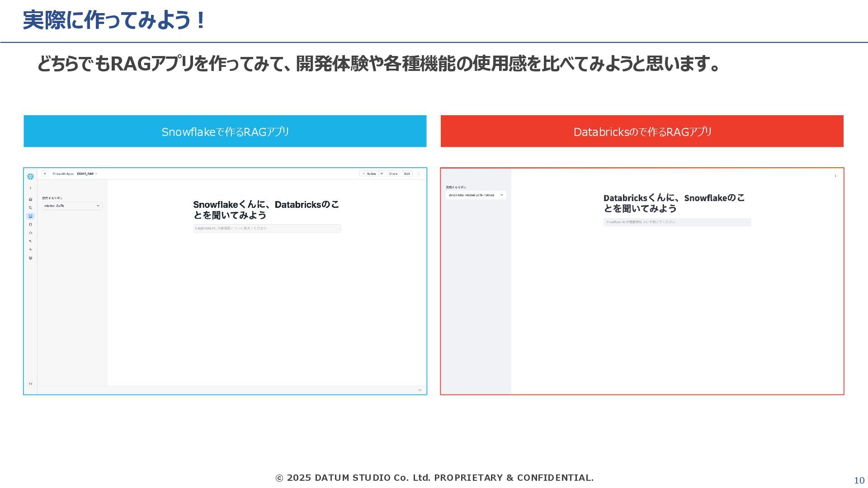Click the Share button
This screenshot has height=488, width=868.
click(x=393, y=174)
